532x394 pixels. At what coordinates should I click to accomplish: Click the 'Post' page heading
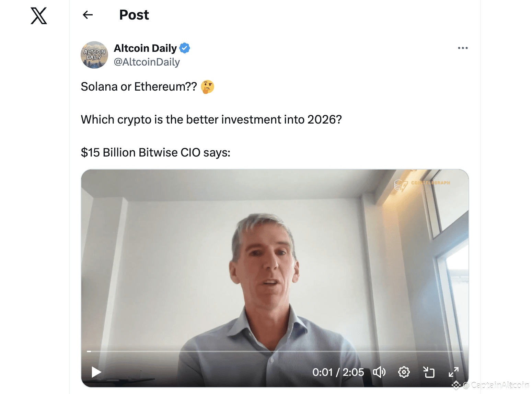[x=134, y=15]
